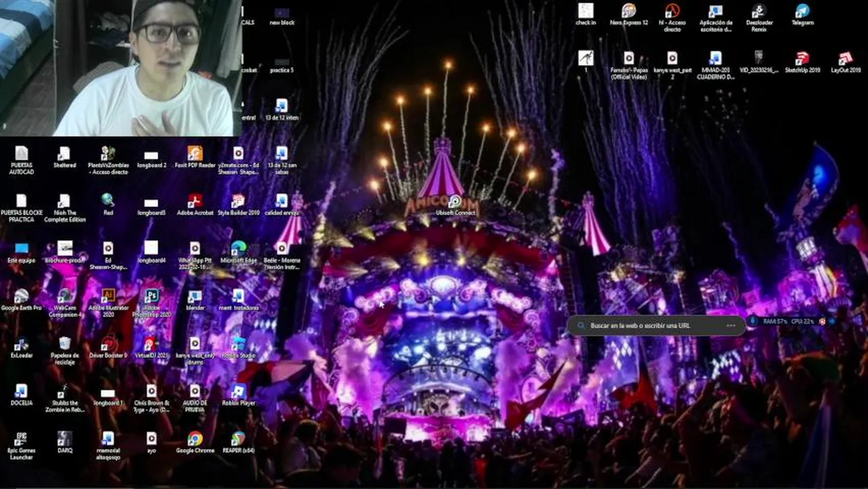Select the longboard3 file

(x=151, y=207)
